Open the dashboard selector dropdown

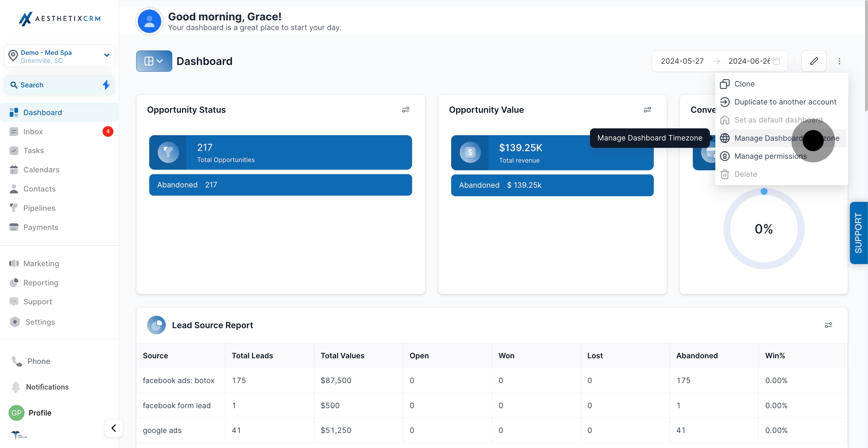[154, 61]
